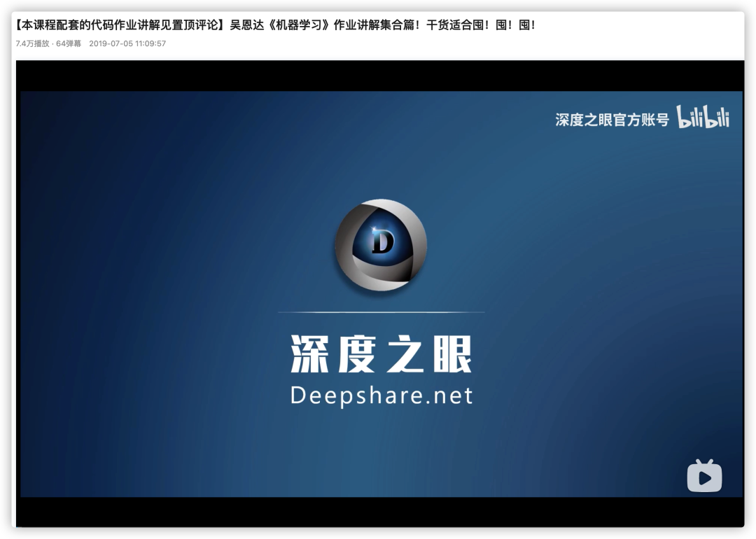The width and height of the screenshot is (756, 539).
Task: Click the Deepshare.net text link
Action: 381,393
